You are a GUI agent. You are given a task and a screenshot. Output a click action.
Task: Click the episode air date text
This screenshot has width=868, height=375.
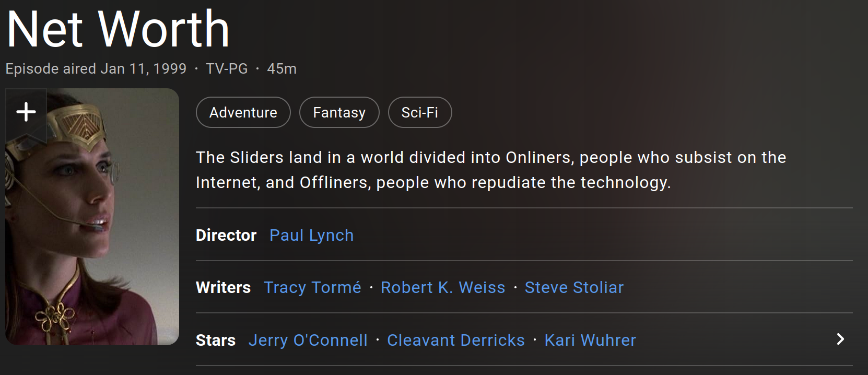pyautogui.click(x=96, y=68)
